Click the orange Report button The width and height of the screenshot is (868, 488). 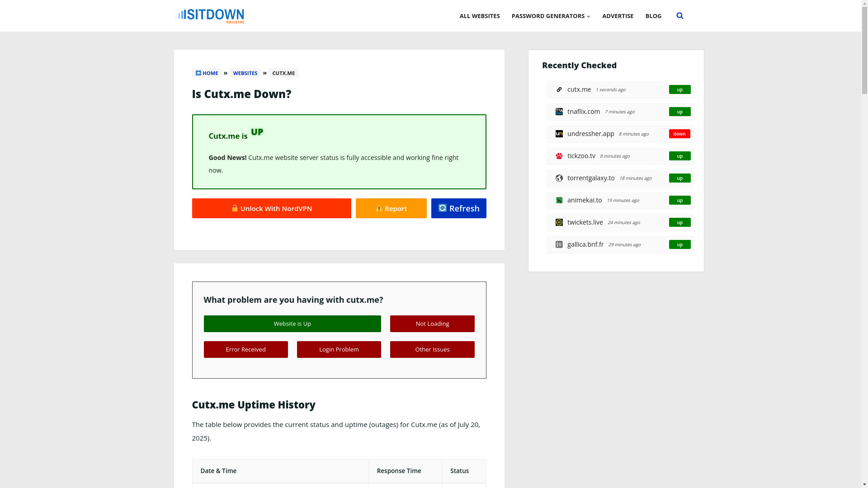pyautogui.click(x=391, y=208)
